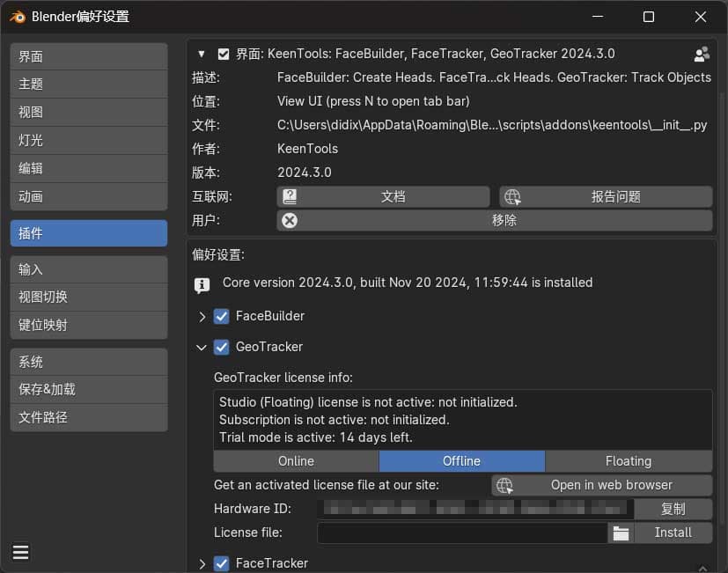
Task: Click the 'Studio (Floating) license' status line
Action: 368,402
